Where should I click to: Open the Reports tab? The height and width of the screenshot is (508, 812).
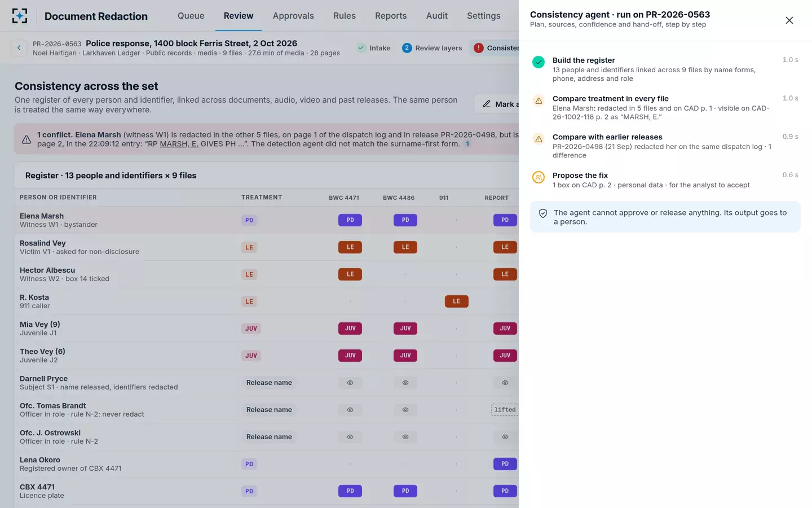[391, 16]
